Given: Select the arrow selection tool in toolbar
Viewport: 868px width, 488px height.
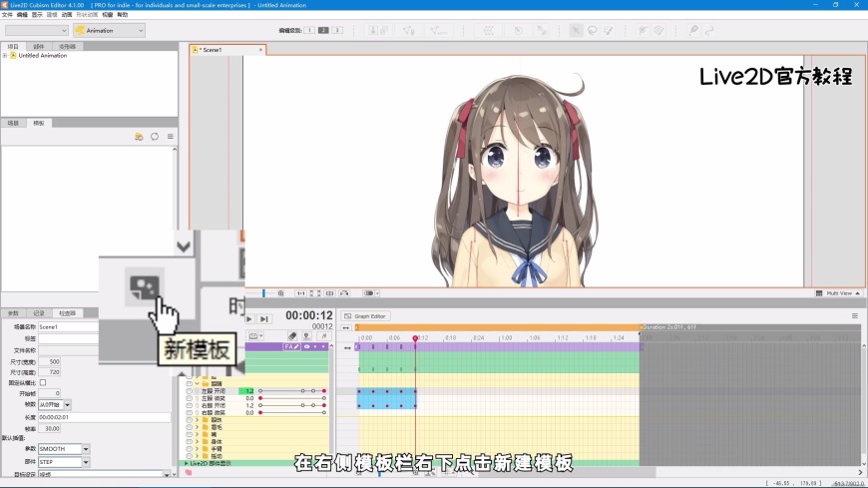Looking at the screenshot, I should (x=577, y=31).
